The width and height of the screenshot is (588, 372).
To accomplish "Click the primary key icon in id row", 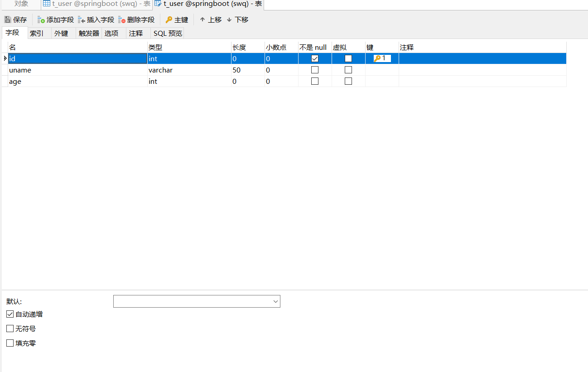I will tap(377, 58).
